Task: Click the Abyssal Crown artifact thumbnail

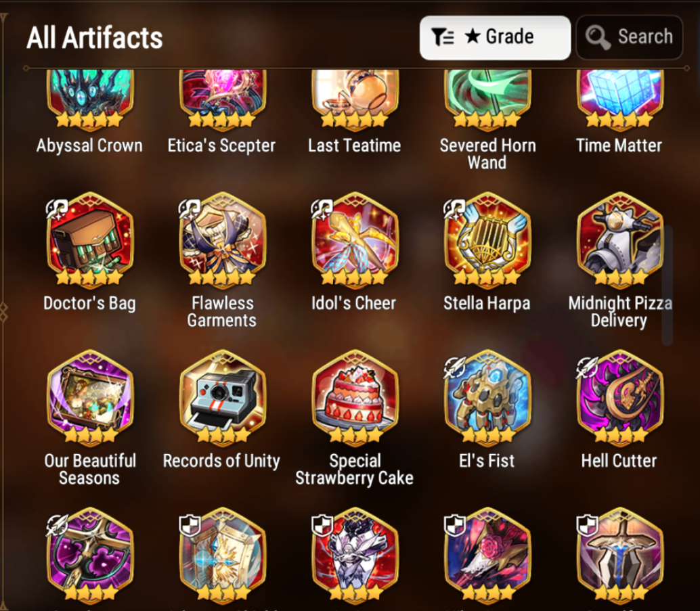Action: point(90,99)
